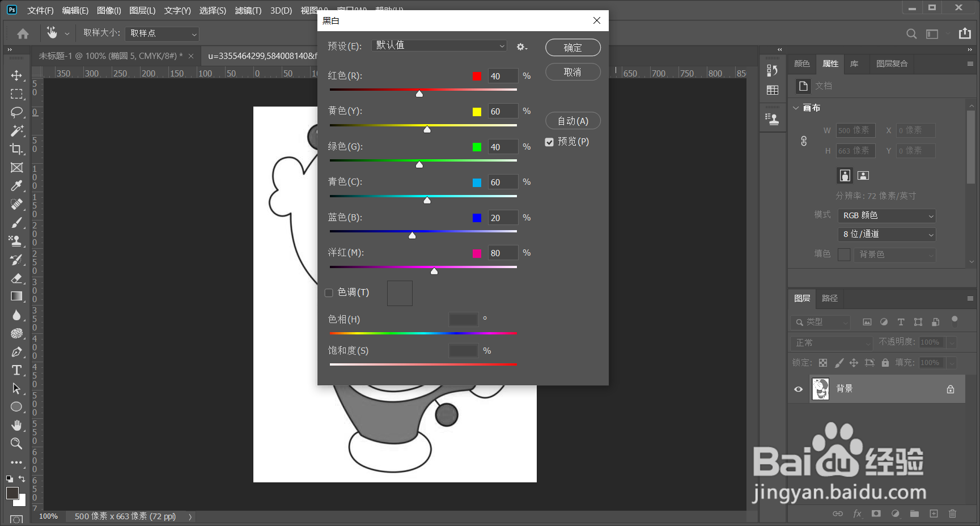The height and width of the screenshot is (526, 980).
Task: Select the History Brush tool
Action: coord(16,260)
